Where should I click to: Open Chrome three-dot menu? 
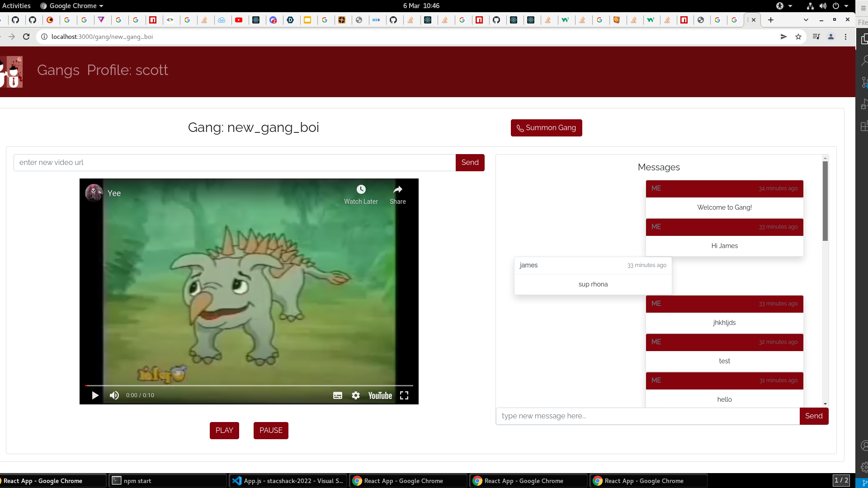845,37
